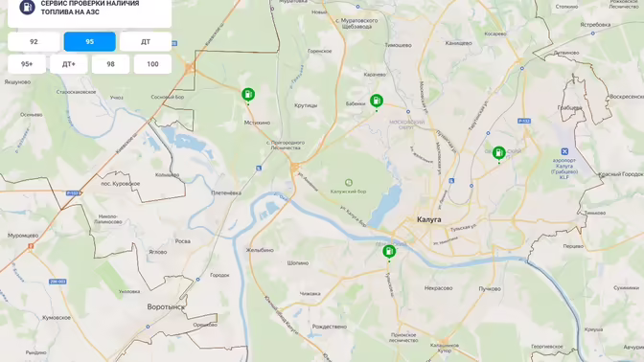Click the Росва label

tap(183, 241)
